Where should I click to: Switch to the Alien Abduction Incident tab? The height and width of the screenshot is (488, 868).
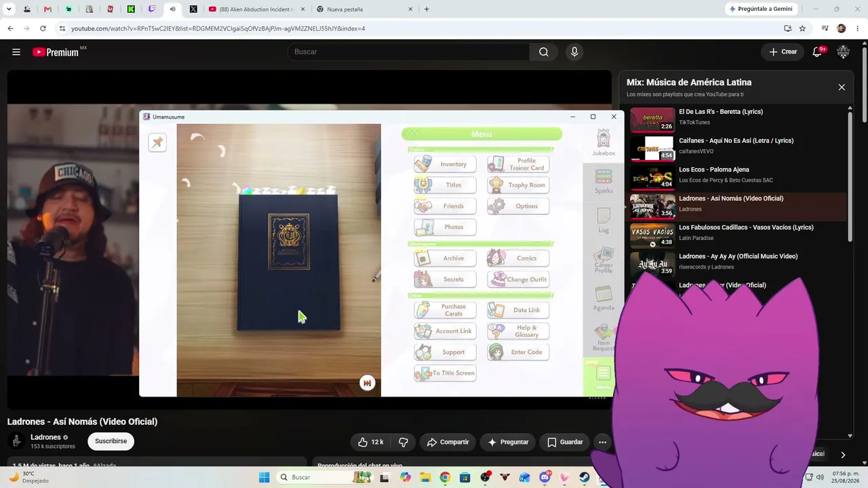coord(258,9)
